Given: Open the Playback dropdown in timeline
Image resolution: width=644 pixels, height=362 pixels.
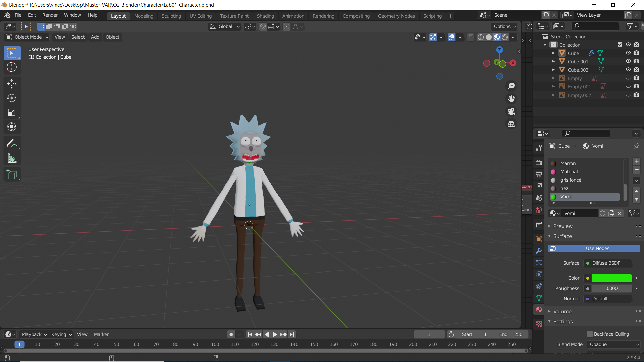Looking at the screenshot, I should point(34,334).
